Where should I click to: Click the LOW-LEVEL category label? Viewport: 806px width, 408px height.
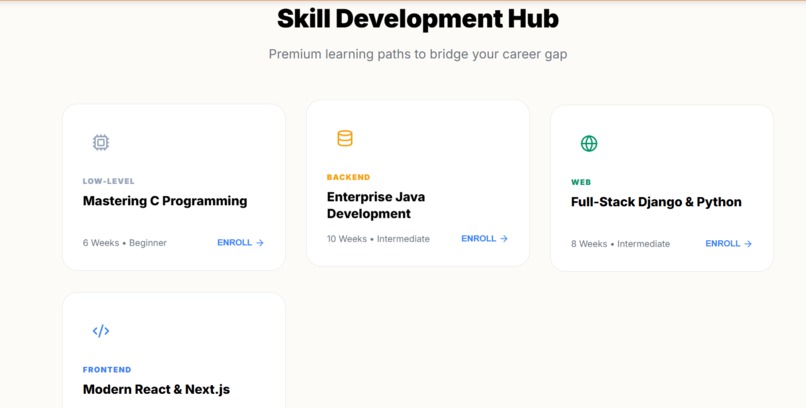tap(108, 181)
